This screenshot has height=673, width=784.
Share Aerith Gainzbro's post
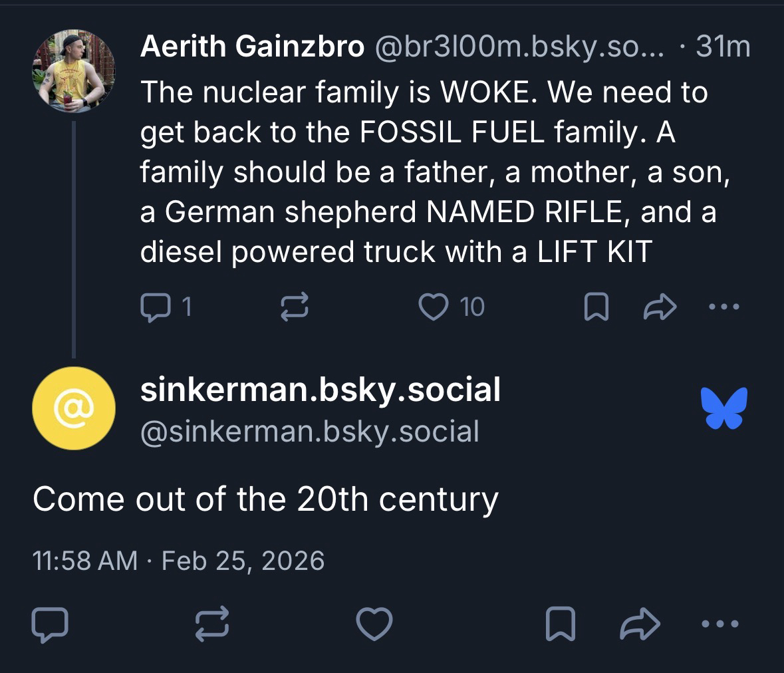coord(660,307)
